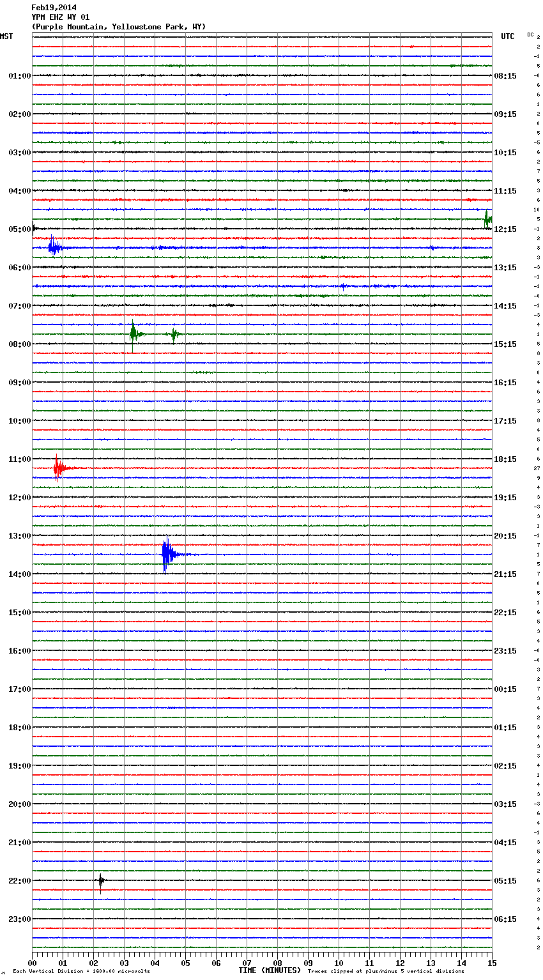The width and height of the screenshot is (543, 980).
Task: Select the 08:00 MST hour label
Action: click(x=19, y=344)
